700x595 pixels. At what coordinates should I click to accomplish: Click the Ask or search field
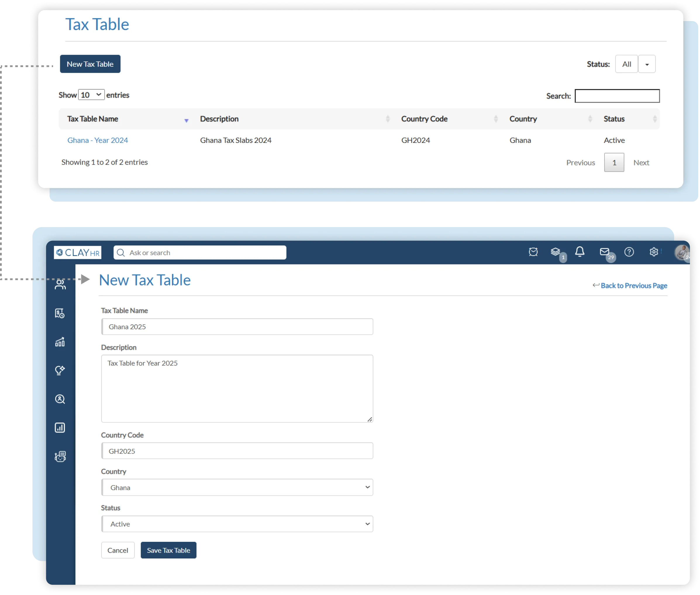point(200,252)
